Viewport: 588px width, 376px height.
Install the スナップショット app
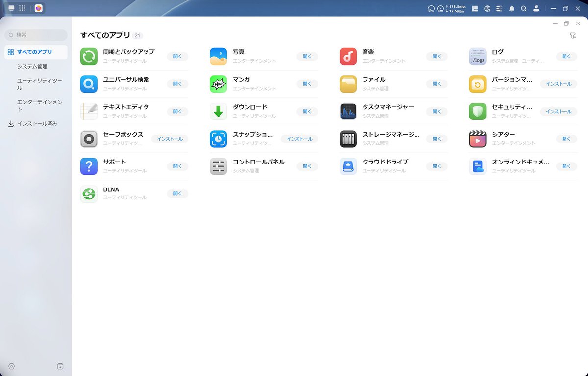tap(299, 139)
